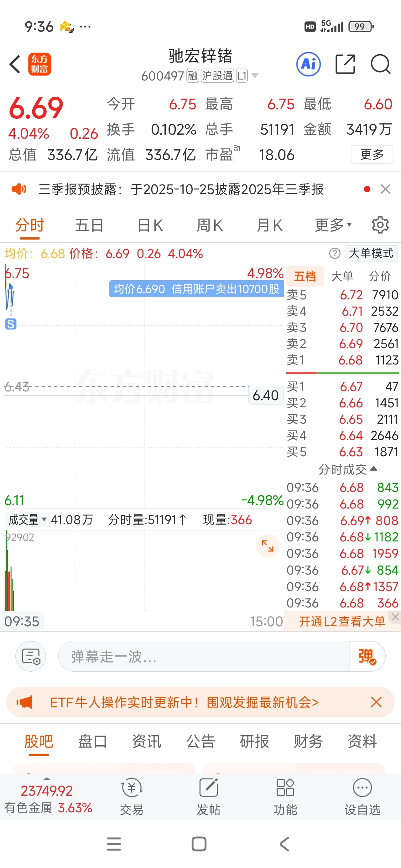Tap the share icon
The image size is (401, 868).
point(345,64)
